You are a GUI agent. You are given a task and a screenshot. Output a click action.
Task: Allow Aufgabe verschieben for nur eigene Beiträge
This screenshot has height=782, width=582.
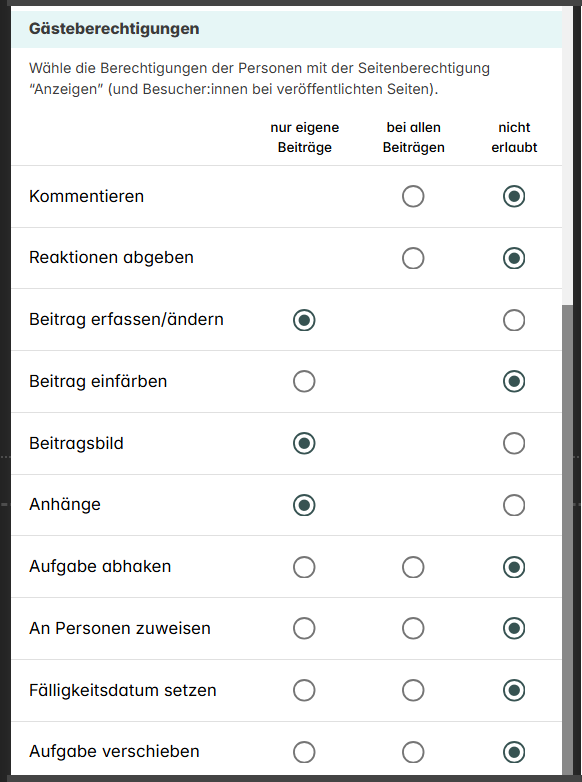(304, 752)
